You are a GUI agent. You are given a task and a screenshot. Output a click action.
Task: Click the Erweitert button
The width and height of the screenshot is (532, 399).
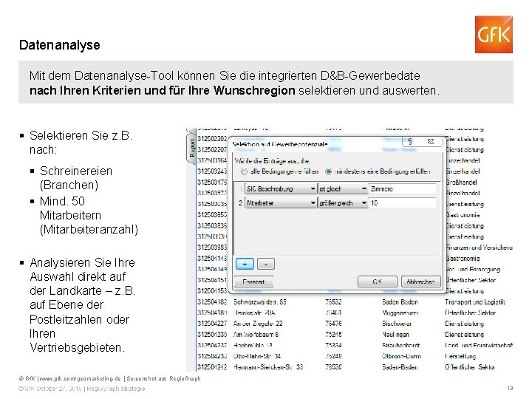pos(253,282)
